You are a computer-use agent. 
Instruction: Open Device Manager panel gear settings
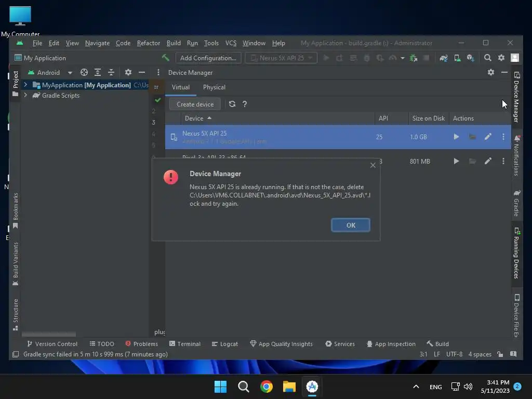point(490,72)
